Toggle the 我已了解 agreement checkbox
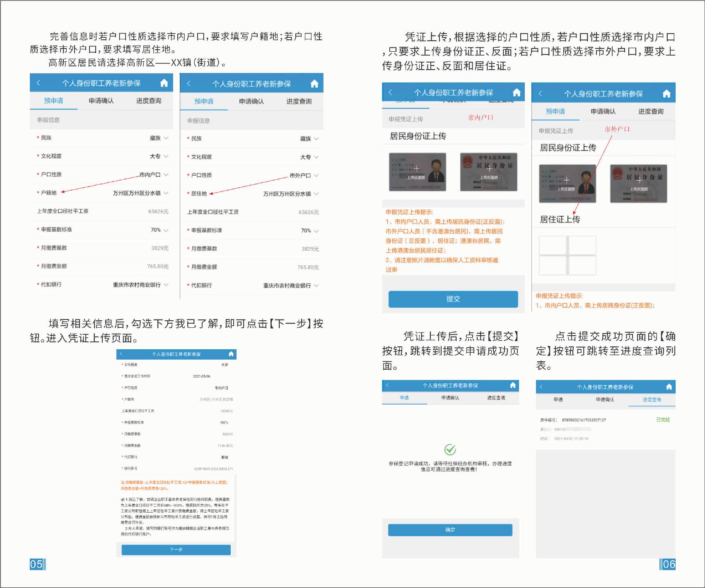This screenshot has width=705, height=588. 123,499
